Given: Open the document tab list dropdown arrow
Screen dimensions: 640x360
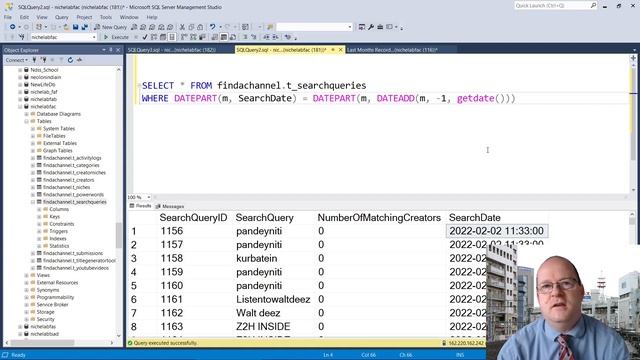Looking at the screenshot, I should point(634,50).
